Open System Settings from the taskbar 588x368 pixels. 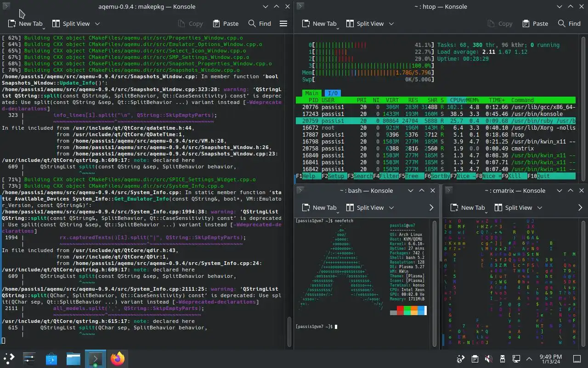coord(29,358)
